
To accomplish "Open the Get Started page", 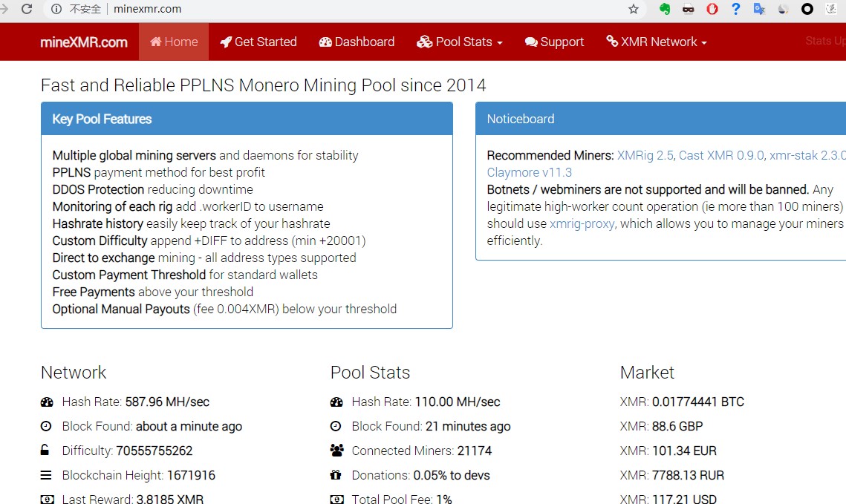I will 258,42.
